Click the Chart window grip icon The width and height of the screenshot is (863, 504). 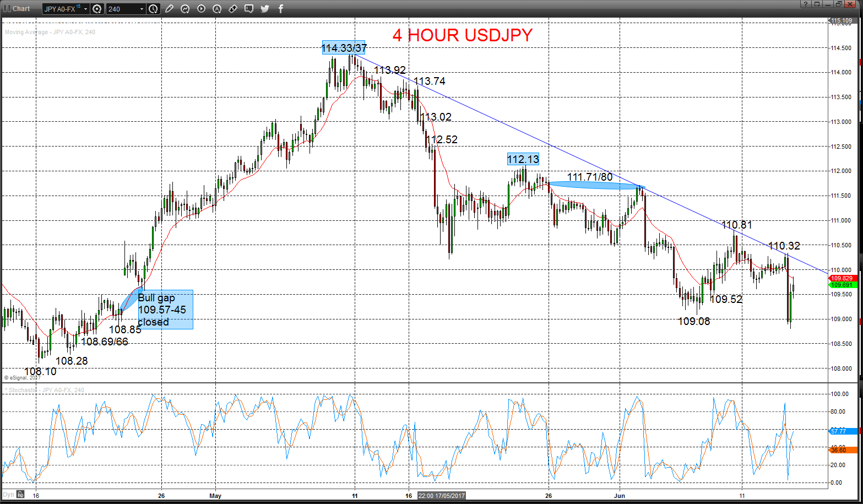(x=6, y=8)
